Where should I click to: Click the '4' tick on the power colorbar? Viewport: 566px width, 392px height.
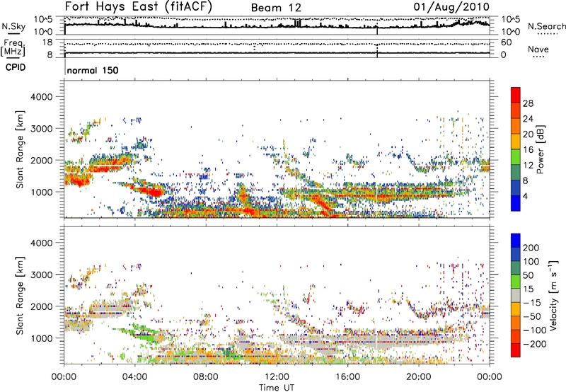click(x=526, y=196)
